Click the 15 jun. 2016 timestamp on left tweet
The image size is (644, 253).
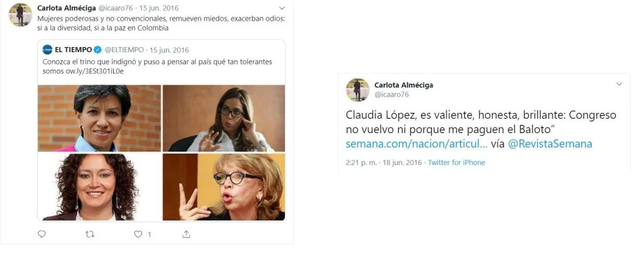coord(159,8)
